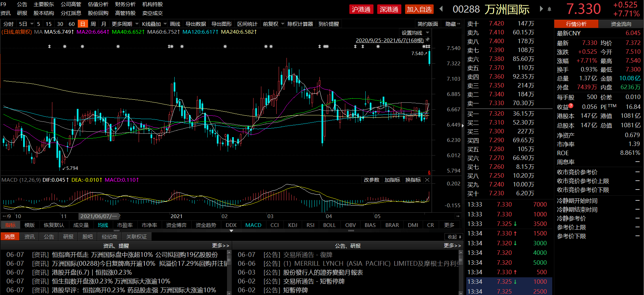Image resolution: width=644 pixels, height=295 pixels.
Task: Open the 5日 dropdown arrow
Action: pyautogui.click(x=32, y=24)
